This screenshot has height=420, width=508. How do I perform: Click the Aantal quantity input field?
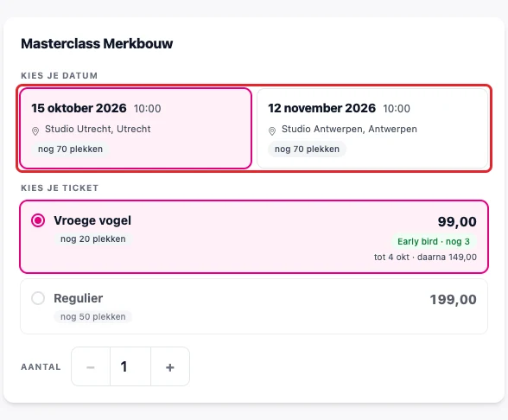[130, 366]
